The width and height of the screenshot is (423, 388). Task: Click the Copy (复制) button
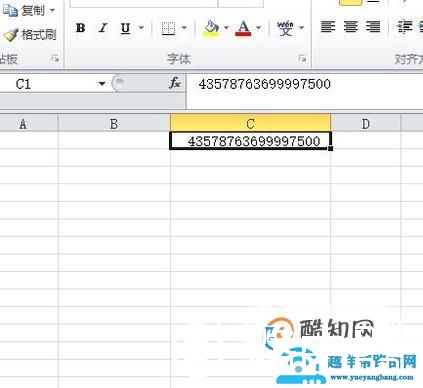pos(24,11)
